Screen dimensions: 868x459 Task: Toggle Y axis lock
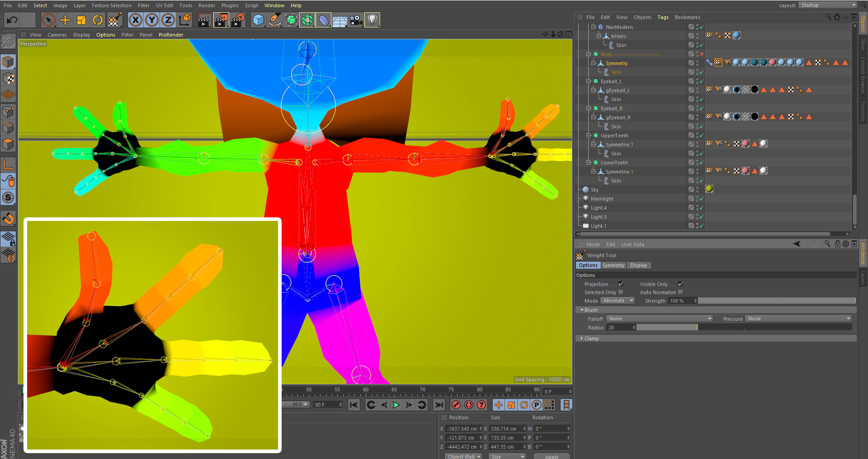(x=152, y=20)
